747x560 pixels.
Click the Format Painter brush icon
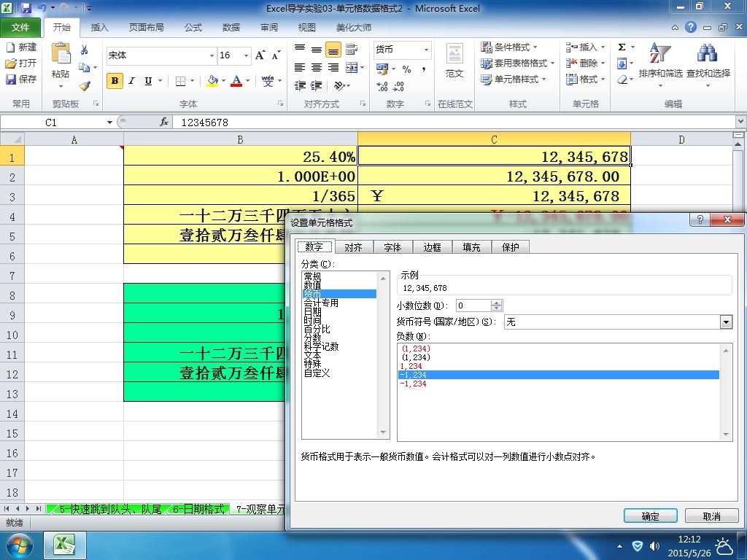[x=85, y=86]
